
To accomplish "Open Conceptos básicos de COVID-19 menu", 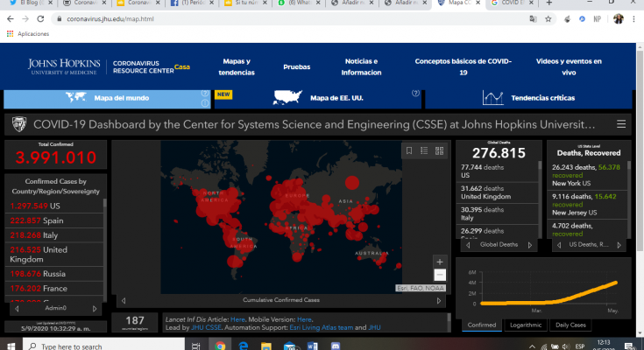I will 463,66.
